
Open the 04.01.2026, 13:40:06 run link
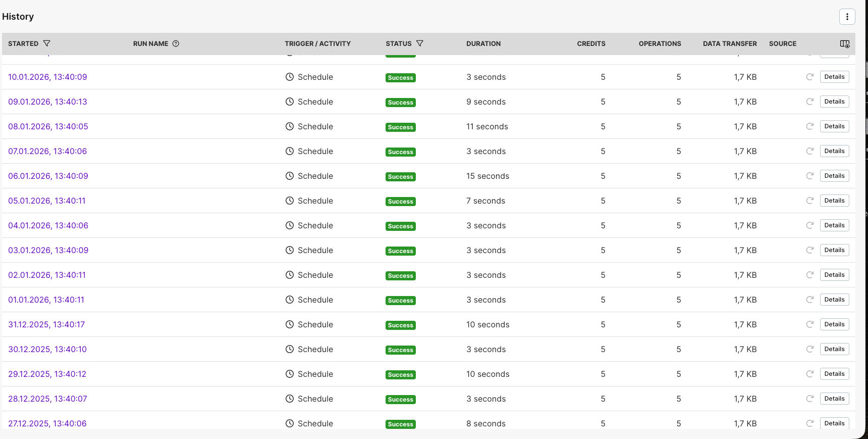coord(48,225)
